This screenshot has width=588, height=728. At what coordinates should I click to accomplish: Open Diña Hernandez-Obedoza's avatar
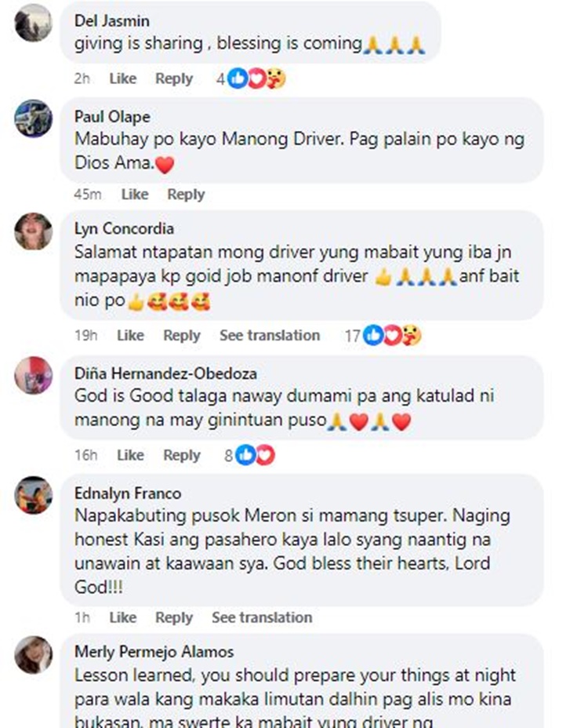pyautogui.click(x=34, y=375)
